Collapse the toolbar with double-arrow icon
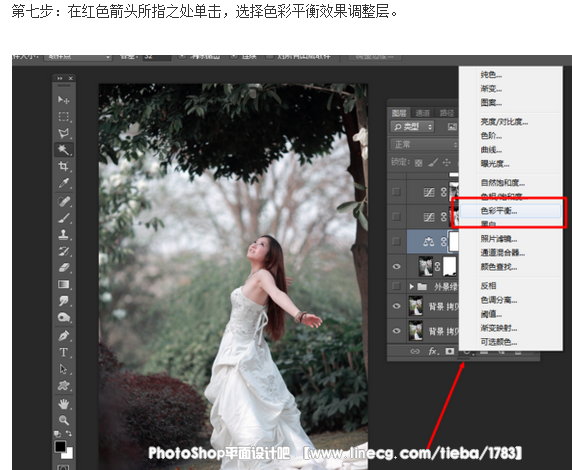The width and height of the screenshot is (572, 470). (x=60, y=78)
